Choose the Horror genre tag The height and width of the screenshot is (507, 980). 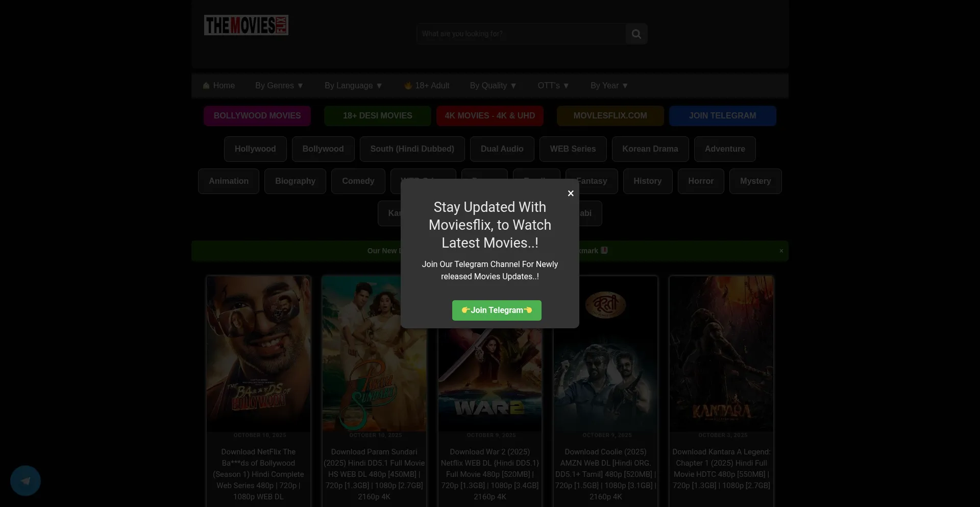point(700,181)
